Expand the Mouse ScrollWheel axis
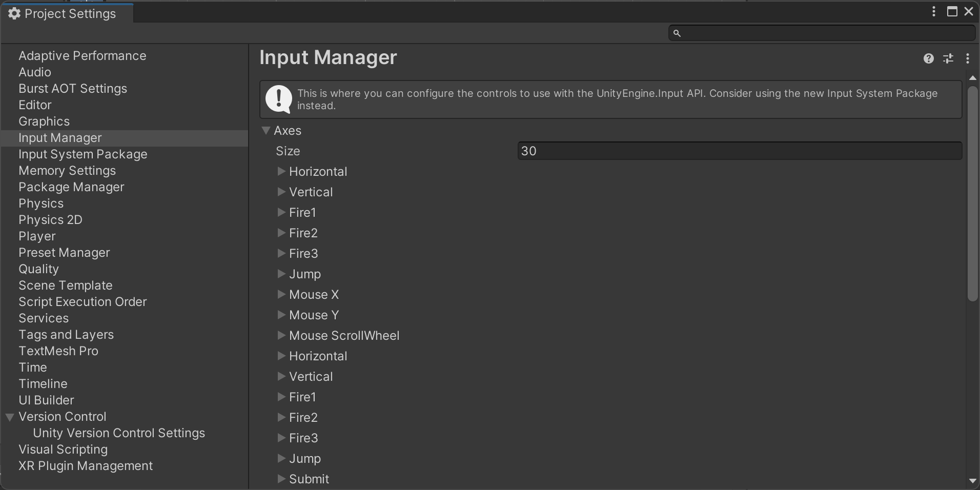This screenshot has height=490, width=980. [x=281, y=335]
